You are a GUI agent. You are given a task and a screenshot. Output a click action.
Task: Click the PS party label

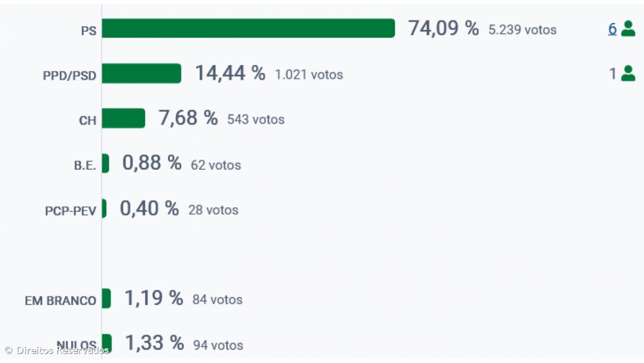point(88,31)
